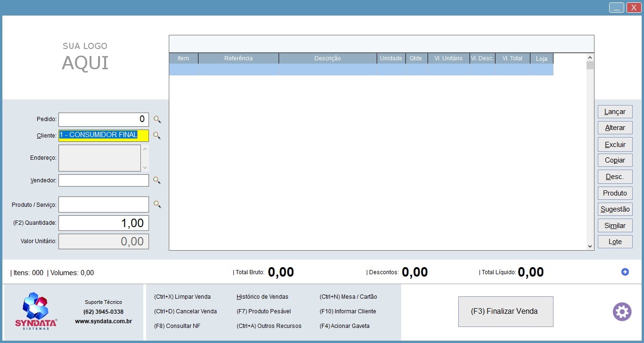Click the Descrição column header
Screen dimensions: 644x343
(327, 58)
